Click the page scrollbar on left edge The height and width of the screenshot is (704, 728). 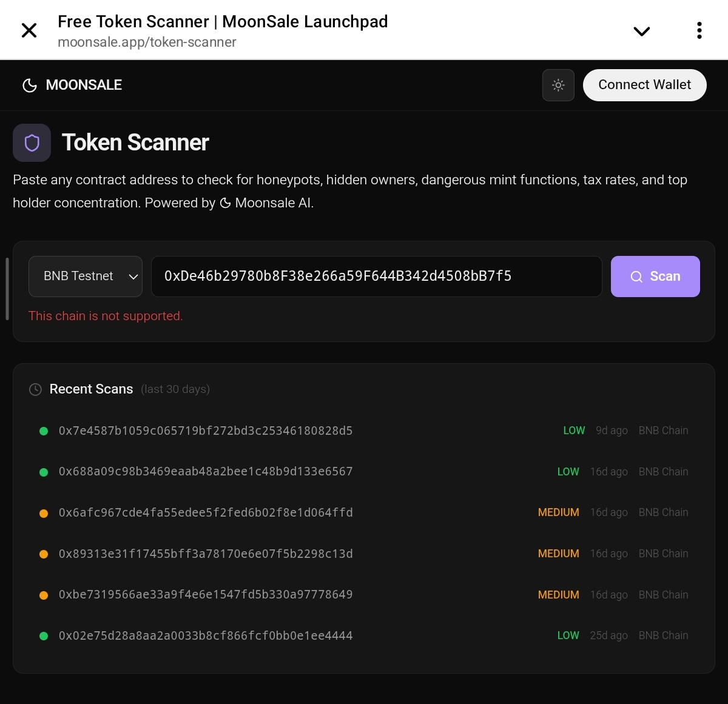[7, 289]
